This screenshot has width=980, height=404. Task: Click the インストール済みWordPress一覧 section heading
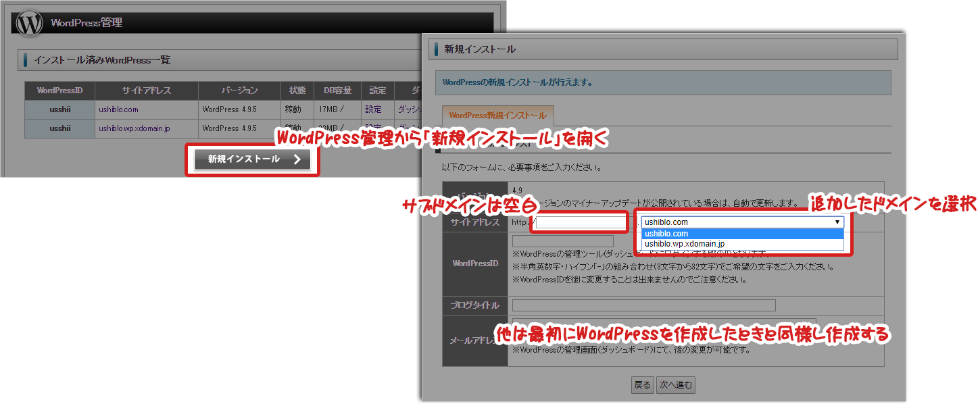(x=102, y=60)
